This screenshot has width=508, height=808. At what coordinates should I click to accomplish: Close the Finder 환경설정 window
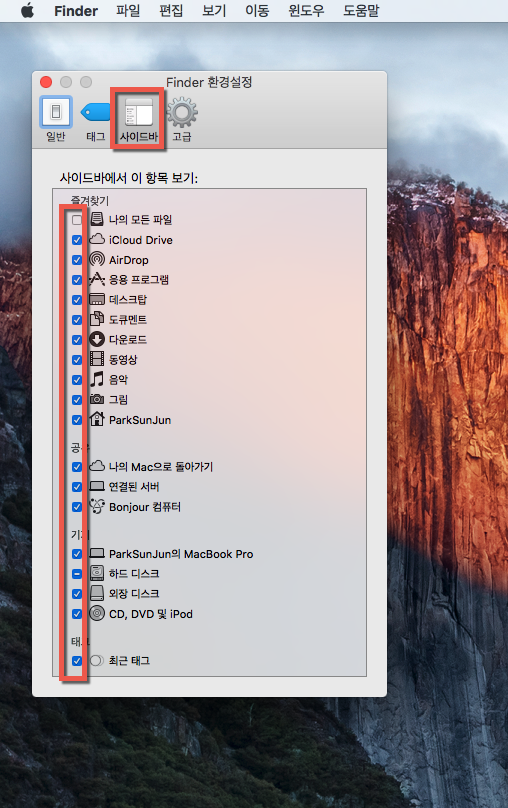coord(46,82)
